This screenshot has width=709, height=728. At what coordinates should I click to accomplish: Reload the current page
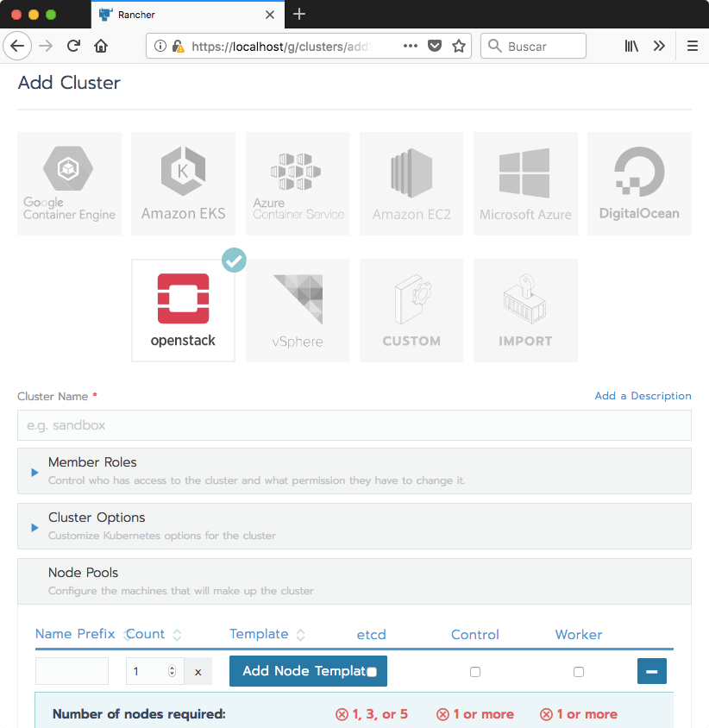73,46
